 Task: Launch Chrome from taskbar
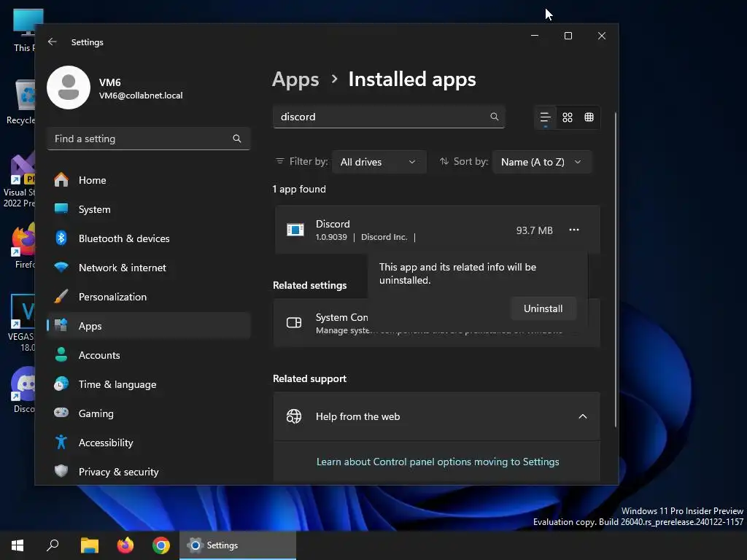(161, 545)
